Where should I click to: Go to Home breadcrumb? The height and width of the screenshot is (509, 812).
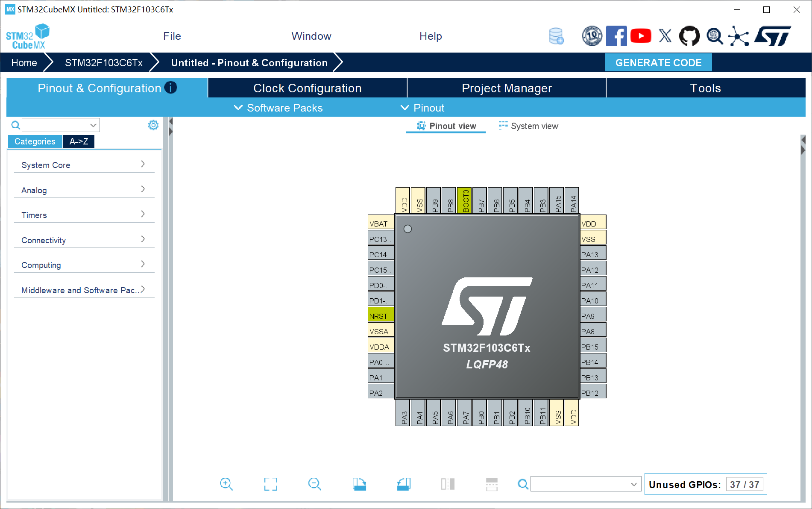[24, 63]
